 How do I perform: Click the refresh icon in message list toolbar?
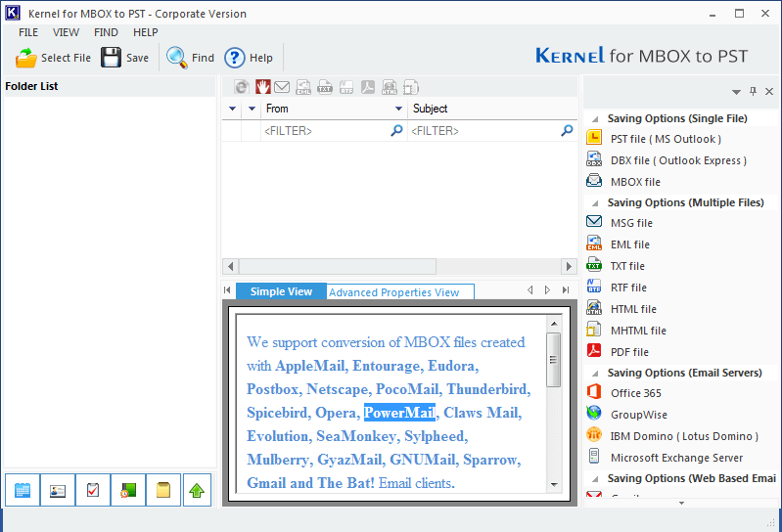coord(242,87)
